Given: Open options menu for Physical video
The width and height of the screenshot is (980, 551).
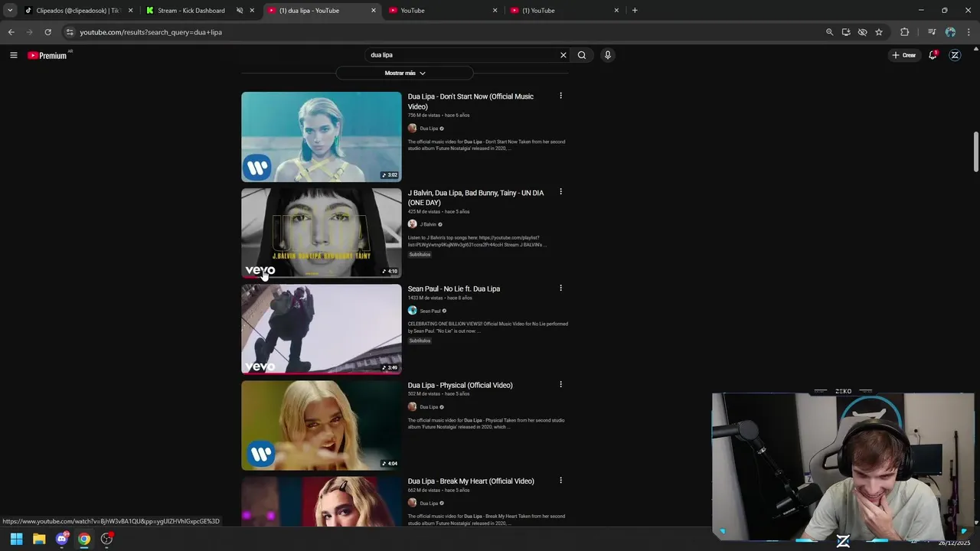Looking at the screenshot, I should point(560,384).
